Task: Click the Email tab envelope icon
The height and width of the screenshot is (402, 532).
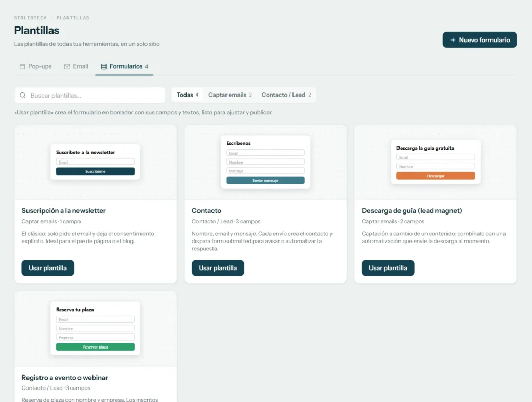Action: pyautogui.click(x=67, y=66)
